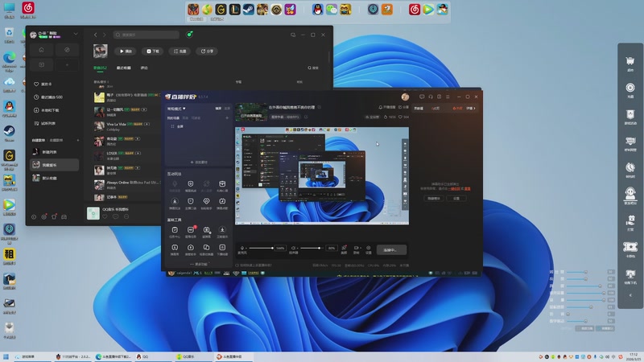644x362 pixels.
Task: Open WeChat from the top dock
Action: click(x=332, y=10)
